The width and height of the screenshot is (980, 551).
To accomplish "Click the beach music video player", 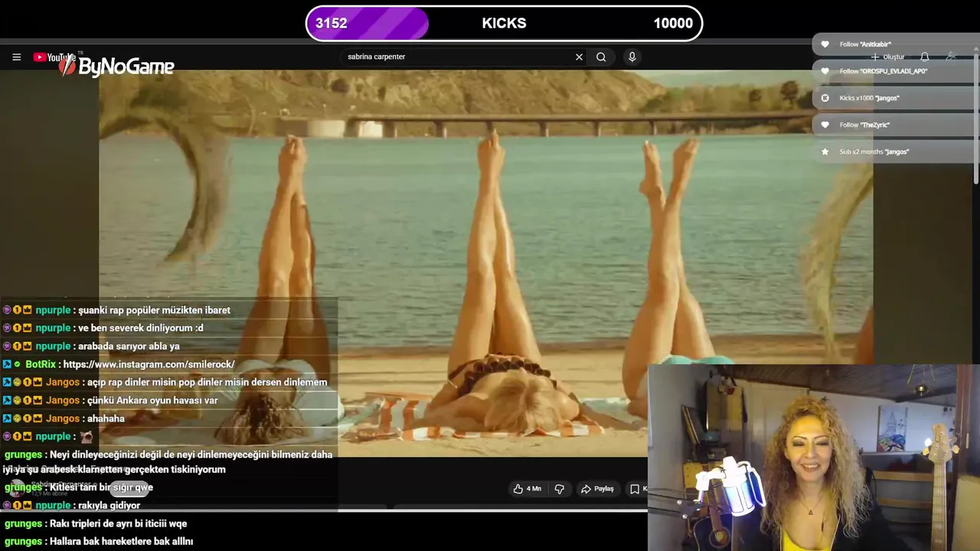I will pyautogui.click(x=485, y=263).
